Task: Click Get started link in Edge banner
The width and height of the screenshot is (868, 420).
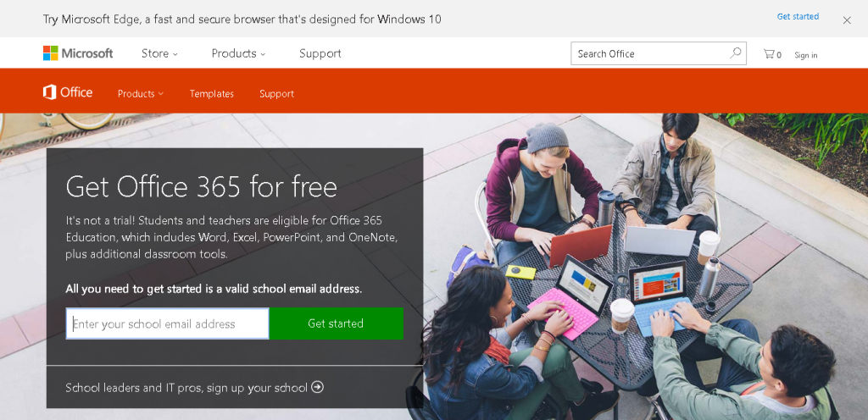Action: (798, 17)
